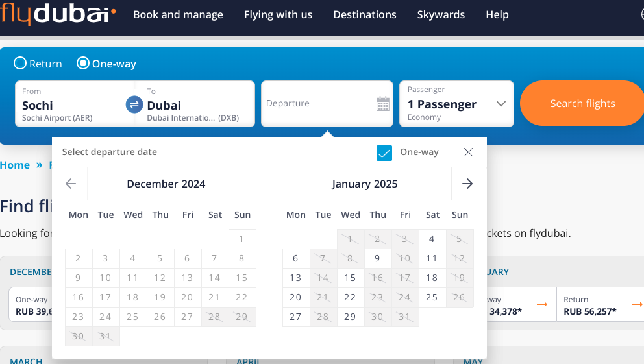This screenshot has width=644, height=364.
Task: Click the Search flights button
Action: 582,103
